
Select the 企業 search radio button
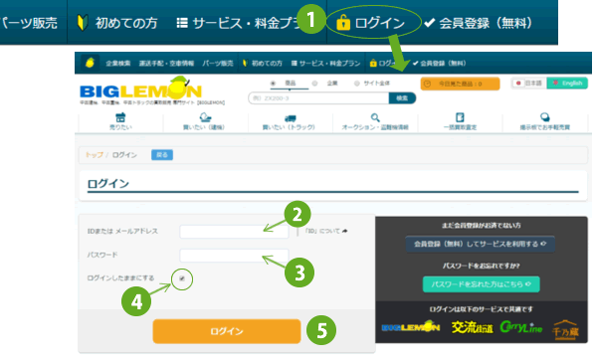point(314,83)
